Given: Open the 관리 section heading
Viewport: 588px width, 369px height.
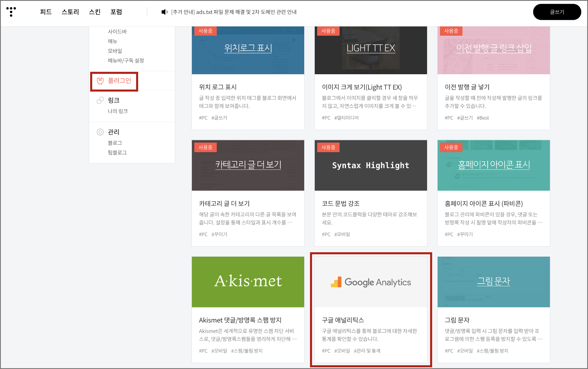Looking at the screenshot, I should pyautogui.click(x=114, y=132).
